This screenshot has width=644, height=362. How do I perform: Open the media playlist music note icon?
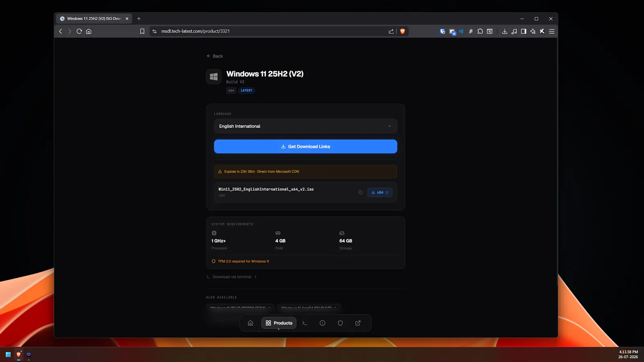tap(514, 31)
